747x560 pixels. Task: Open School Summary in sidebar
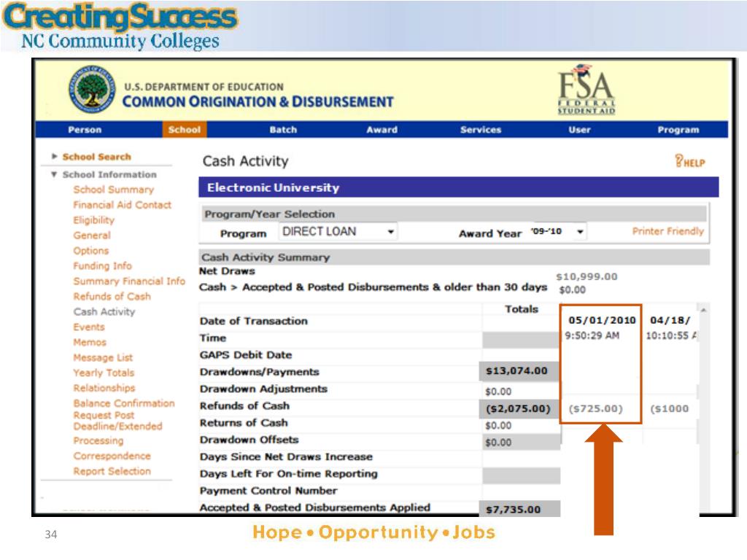[x=113, y=190]
